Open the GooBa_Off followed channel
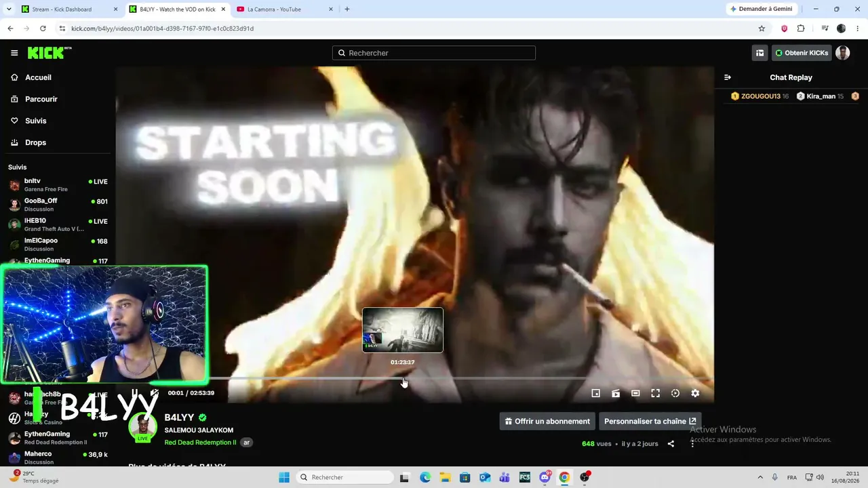The width and height of the screenshot is (868, 488). coord(58,205)
